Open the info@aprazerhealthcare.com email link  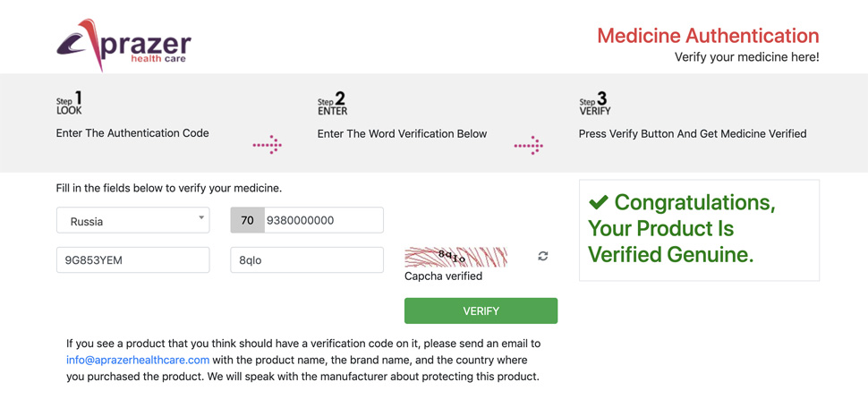click(x=138, y=360)
